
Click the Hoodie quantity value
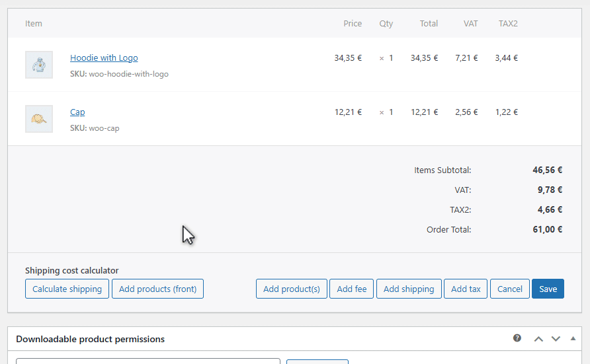pos(390,58)
